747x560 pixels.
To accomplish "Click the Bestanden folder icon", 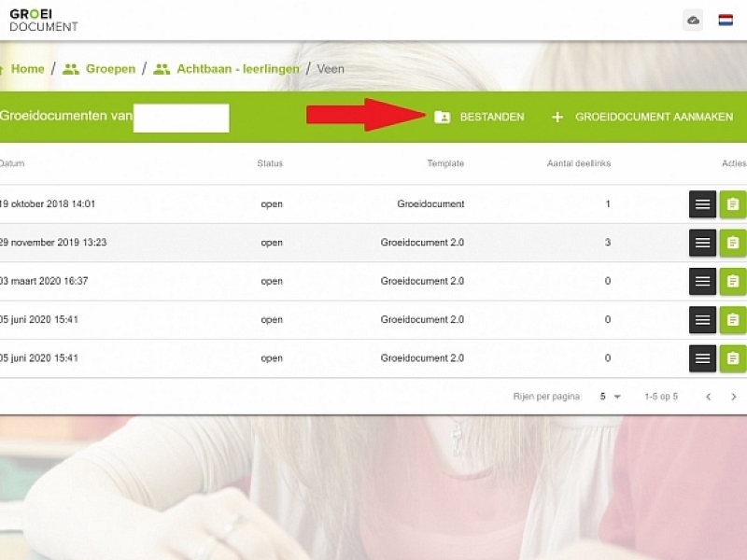I will [442, 118].
